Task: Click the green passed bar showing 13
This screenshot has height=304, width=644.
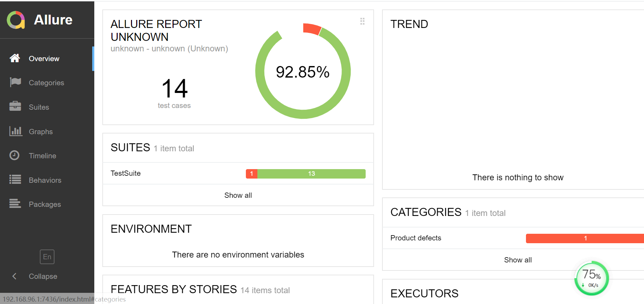Action: (x=311, y=174)
